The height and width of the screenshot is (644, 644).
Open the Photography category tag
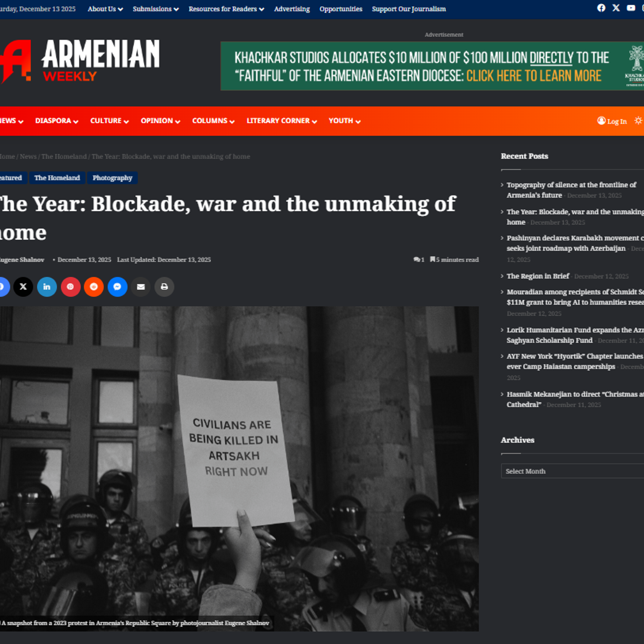point(112,178)
